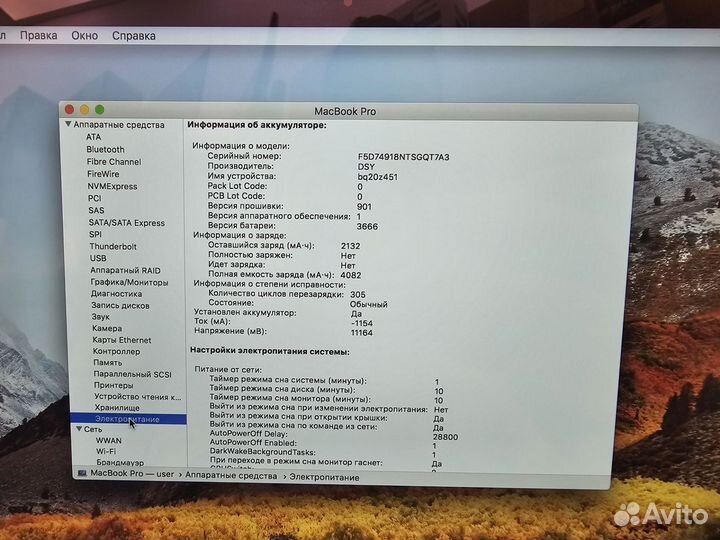
Task: Select Память in the sidebar
Action: [107, 363]
